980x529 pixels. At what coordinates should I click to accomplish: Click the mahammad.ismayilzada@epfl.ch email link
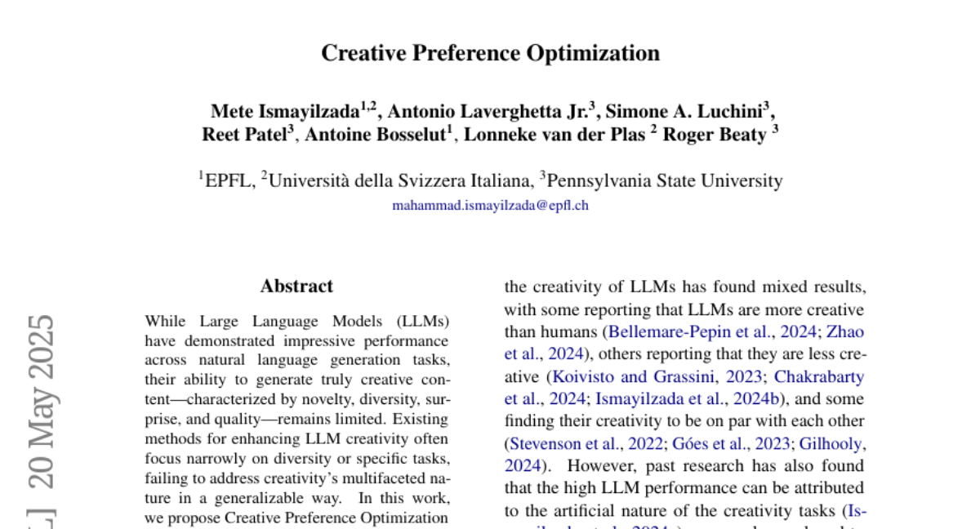tap(490, 205)
